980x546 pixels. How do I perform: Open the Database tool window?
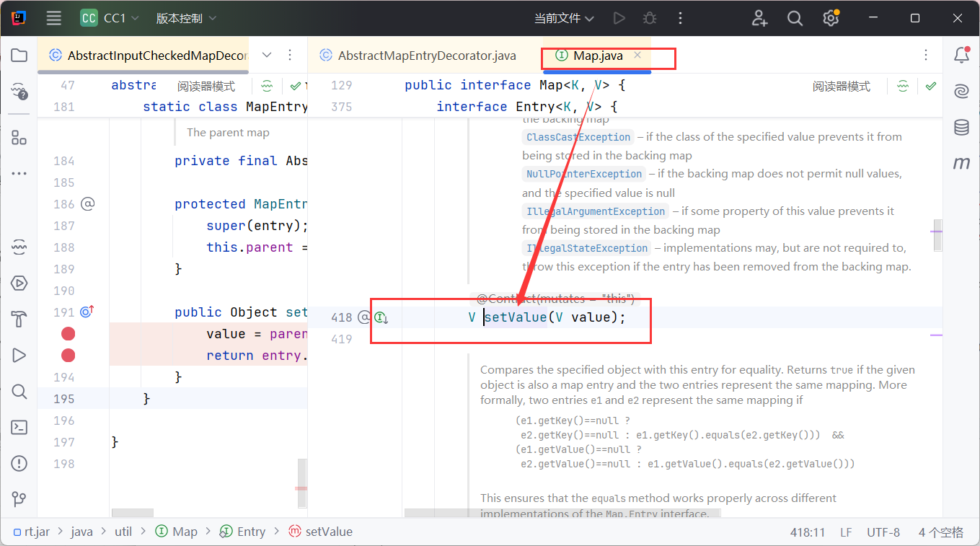tap(961, 128)
